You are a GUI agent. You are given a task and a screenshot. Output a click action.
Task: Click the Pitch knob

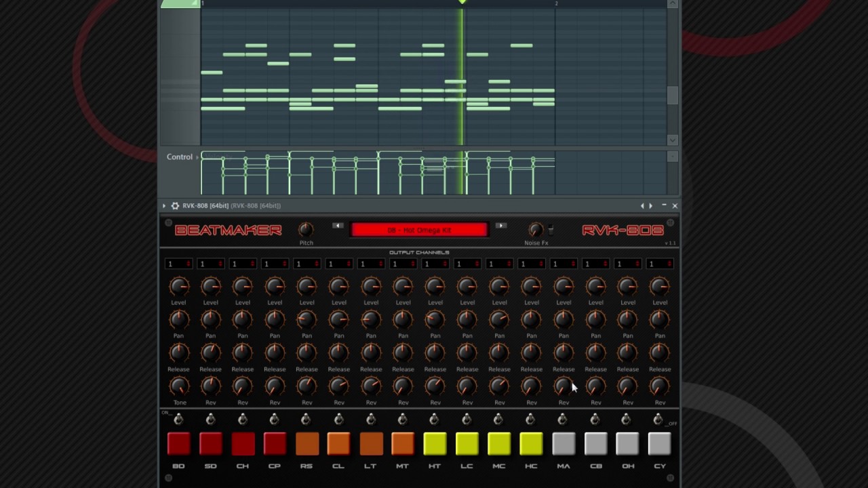(x=306, y=230)
